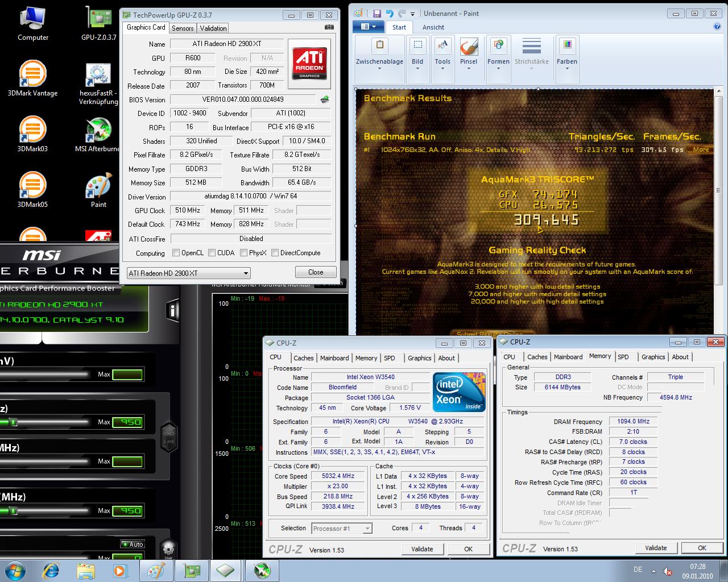Toggle the PhysX checkbox in GPU-Z
This screenshot has height=582, width=728.
pos(243,253)
